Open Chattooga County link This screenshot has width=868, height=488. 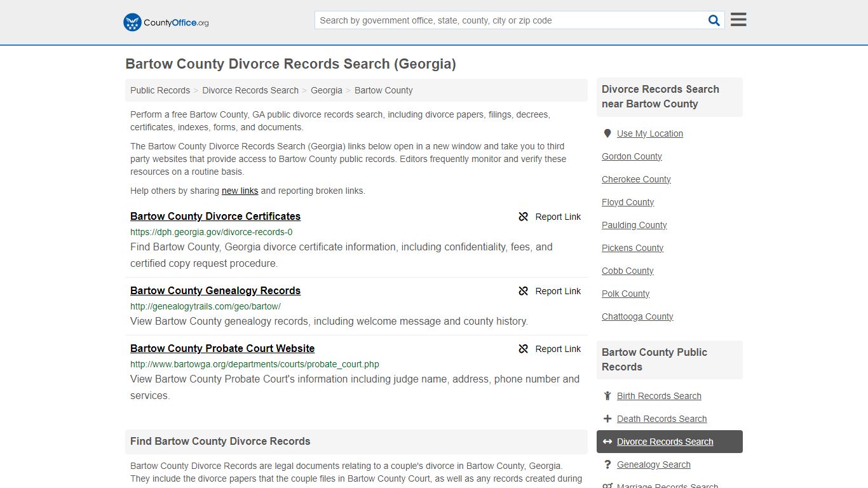(637, 316)
